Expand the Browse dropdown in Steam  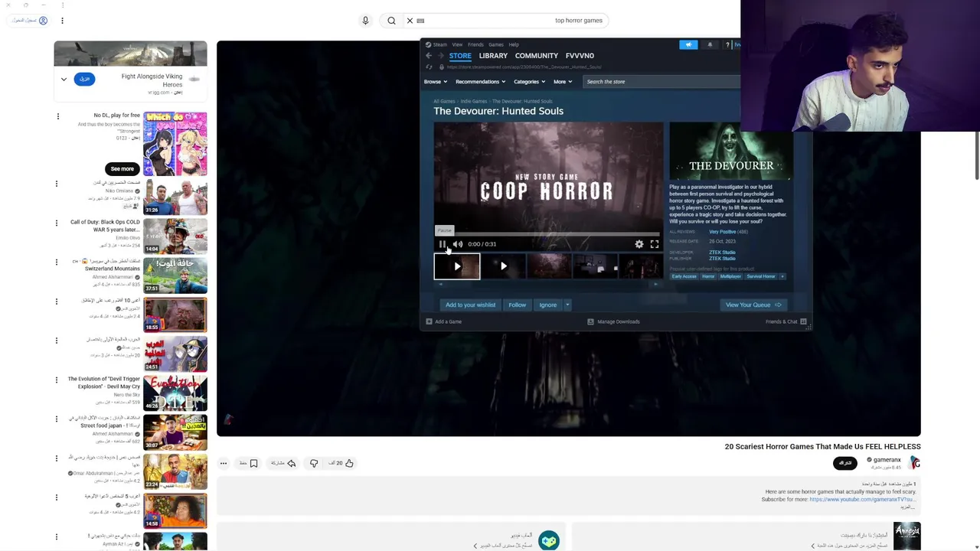pyautogui.click(x=435, y=82)
